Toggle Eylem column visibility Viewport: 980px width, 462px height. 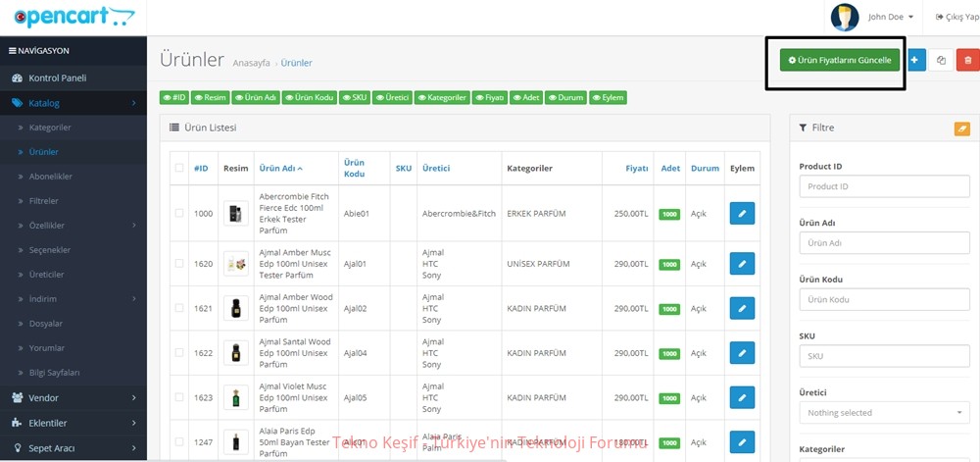click(x=608, y=97)
